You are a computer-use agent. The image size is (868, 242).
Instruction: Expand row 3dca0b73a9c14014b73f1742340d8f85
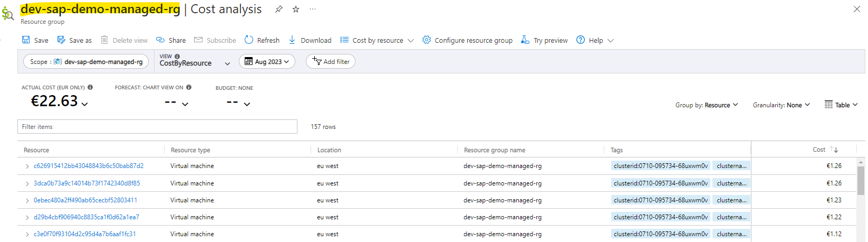tap(27, 184)
